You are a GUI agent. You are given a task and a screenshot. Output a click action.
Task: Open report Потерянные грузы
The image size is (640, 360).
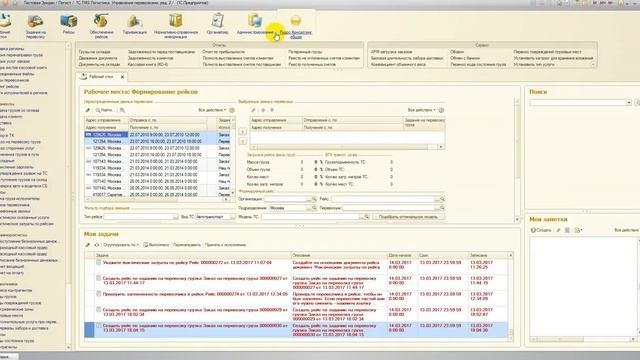click(305, 52)
